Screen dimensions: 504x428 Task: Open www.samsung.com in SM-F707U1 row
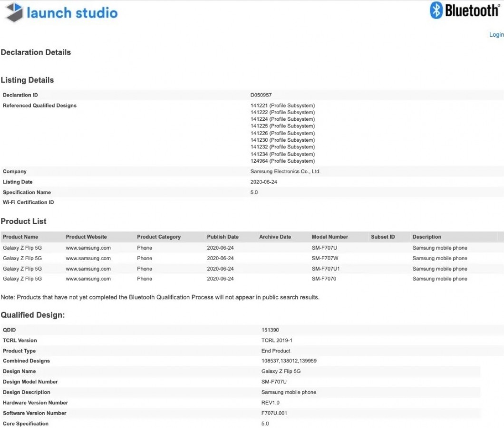click(x=88, y=269)
